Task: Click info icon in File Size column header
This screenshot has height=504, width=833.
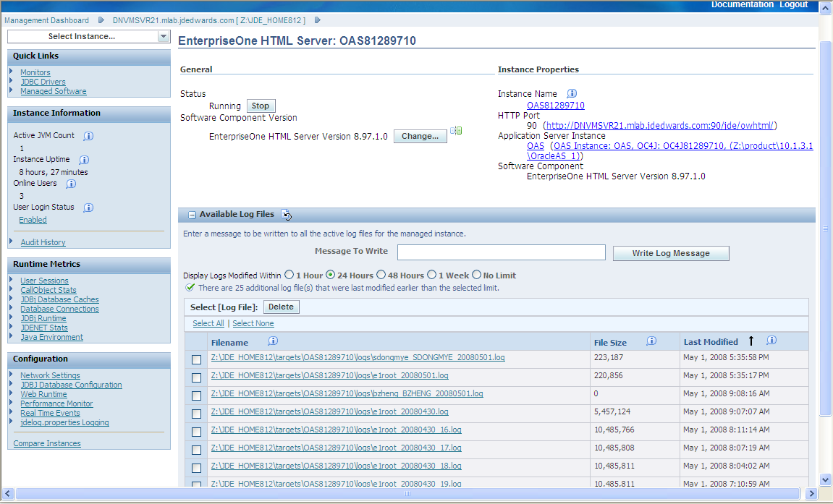Action: pyautogui.click(x=651, y=341)
